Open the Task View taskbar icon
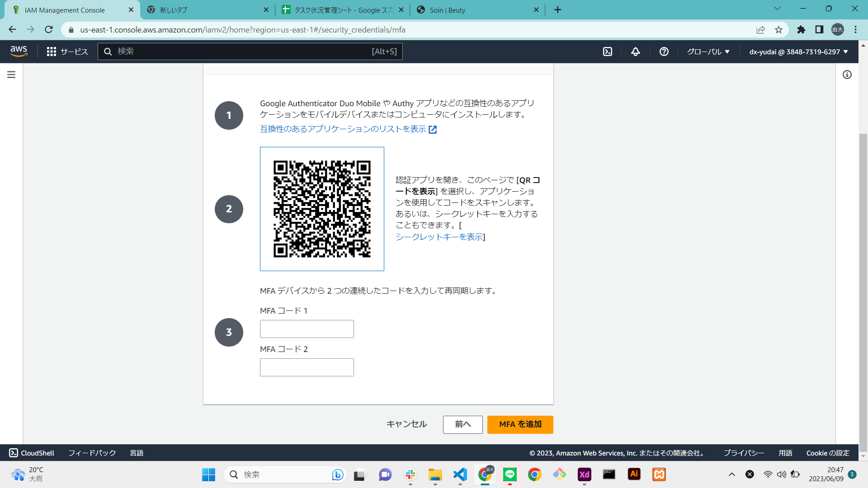Viewport: 868px width, 488px height. coord(359,474)
